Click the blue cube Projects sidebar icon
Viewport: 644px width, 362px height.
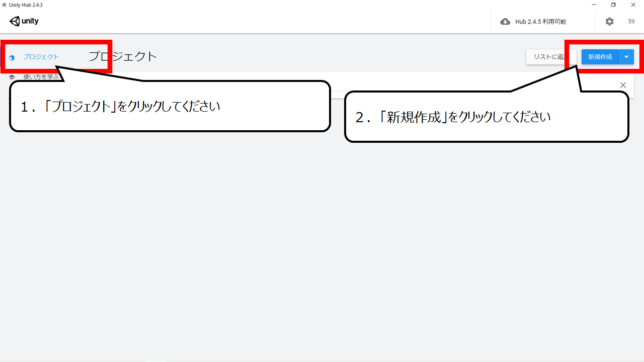tap(12, 57)
